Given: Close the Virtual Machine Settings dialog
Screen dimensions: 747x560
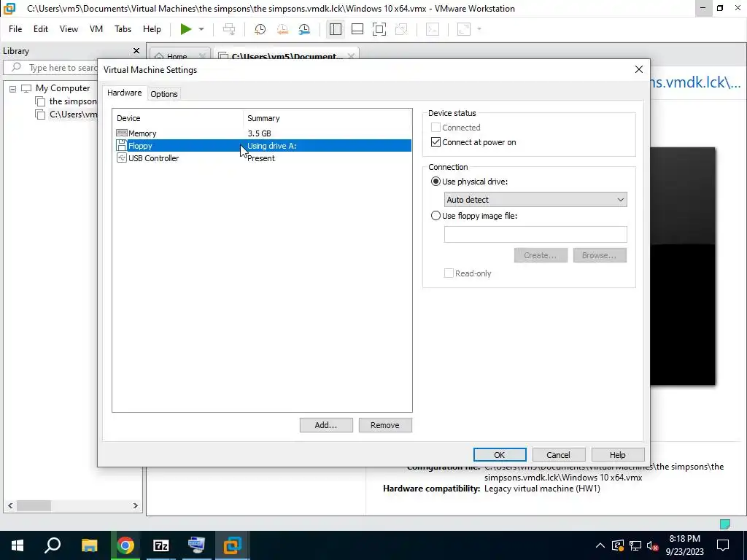Looking at the screenshot, I should point(639,69).
